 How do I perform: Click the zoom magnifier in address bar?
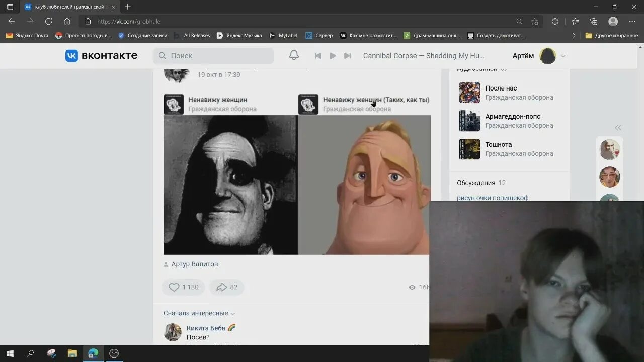519,21
